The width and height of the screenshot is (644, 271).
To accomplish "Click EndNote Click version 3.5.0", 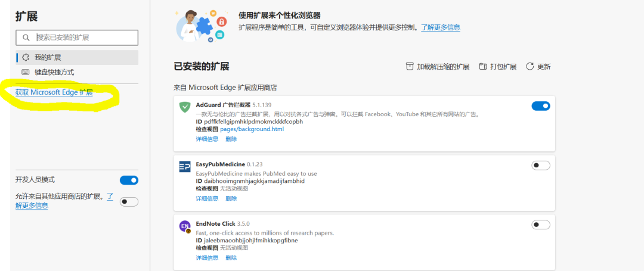I will click(x=243, y=223).
